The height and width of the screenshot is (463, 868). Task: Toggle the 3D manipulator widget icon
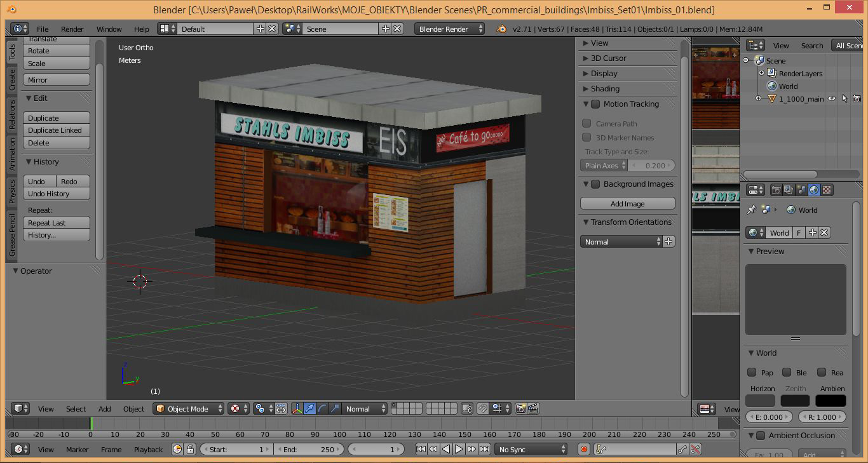(x=297, y=408)
